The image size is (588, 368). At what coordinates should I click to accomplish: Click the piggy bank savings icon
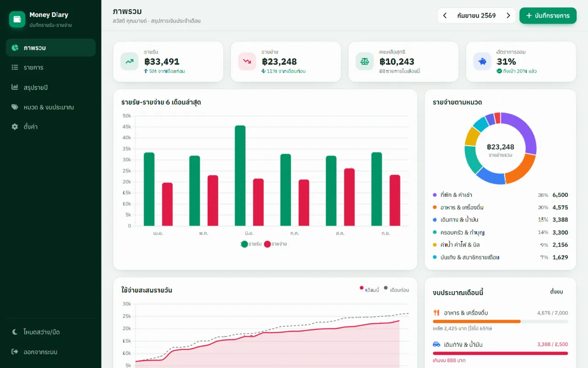pyautogui.click(x=482, y=62)
